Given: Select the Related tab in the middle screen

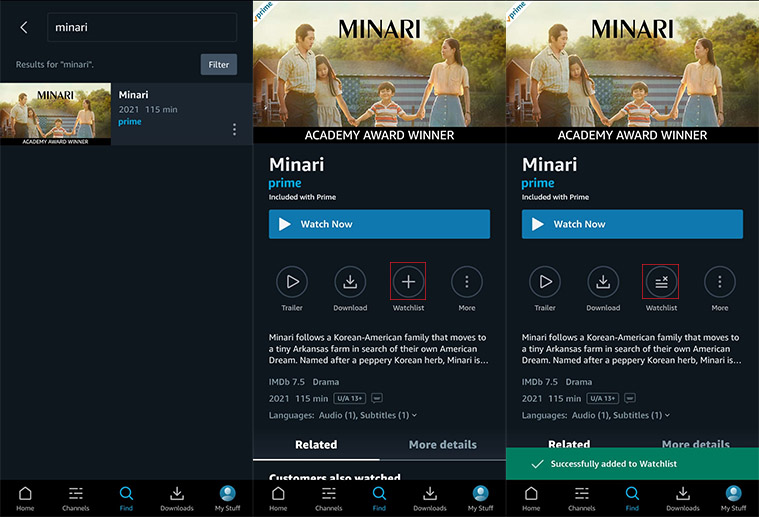Looking at the screenshot, I should coord(316,444).
